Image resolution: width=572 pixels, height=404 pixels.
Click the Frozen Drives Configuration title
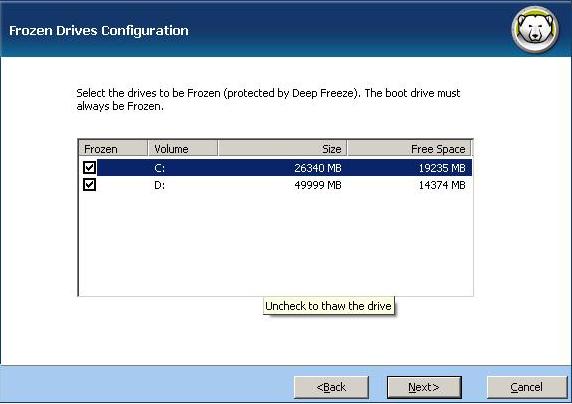click(x=98, y=30)
